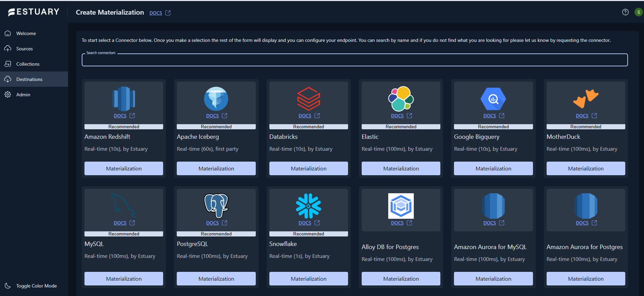
Task: Open DOCS link for PostgreSQL
Action: (212, 223)
